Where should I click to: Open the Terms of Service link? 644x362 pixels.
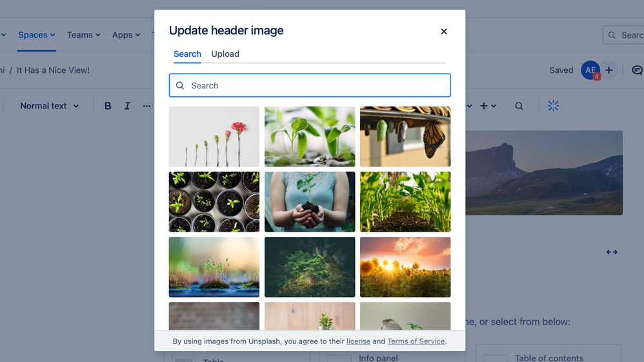416,341
